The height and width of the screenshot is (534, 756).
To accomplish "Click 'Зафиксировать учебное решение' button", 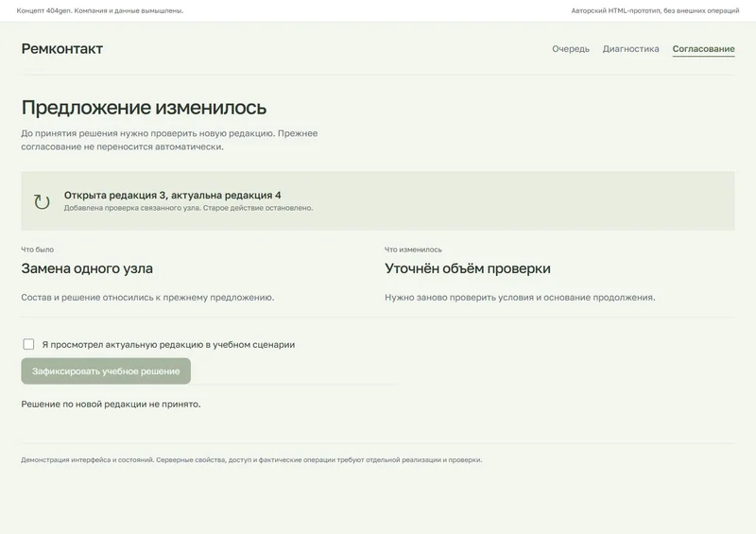I will (x=106, y=370).
